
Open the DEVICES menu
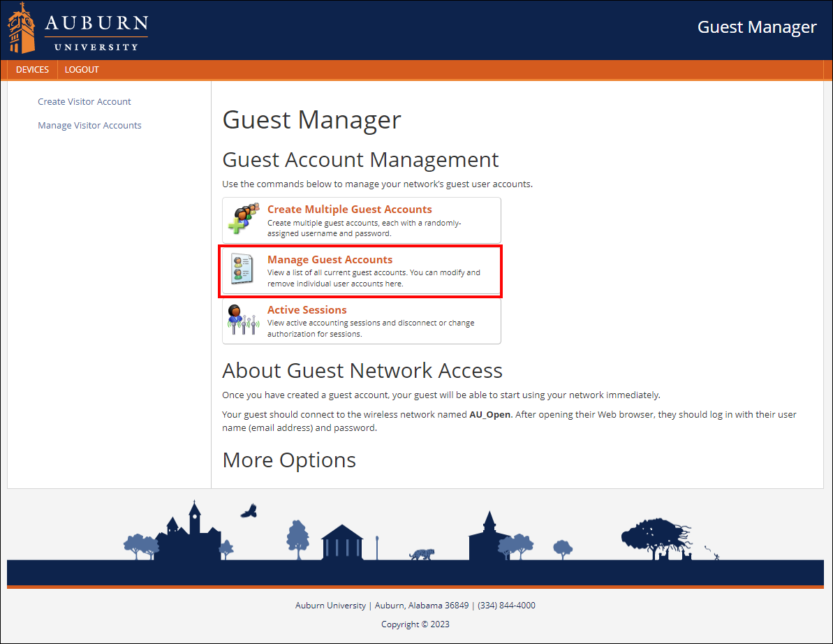coord(32,70)
